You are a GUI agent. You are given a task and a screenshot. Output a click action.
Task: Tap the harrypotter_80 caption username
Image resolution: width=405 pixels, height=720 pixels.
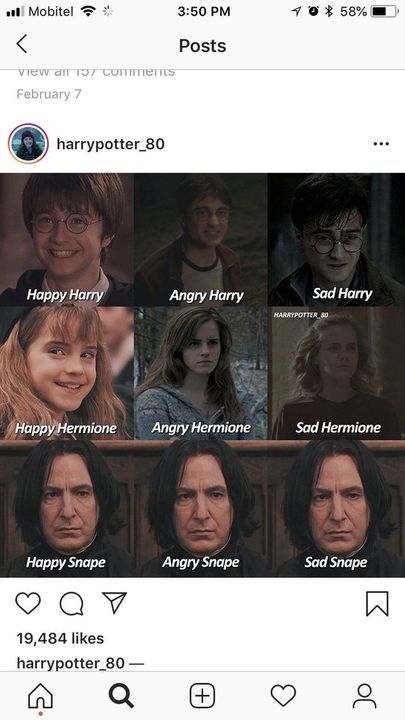[70, 663]
